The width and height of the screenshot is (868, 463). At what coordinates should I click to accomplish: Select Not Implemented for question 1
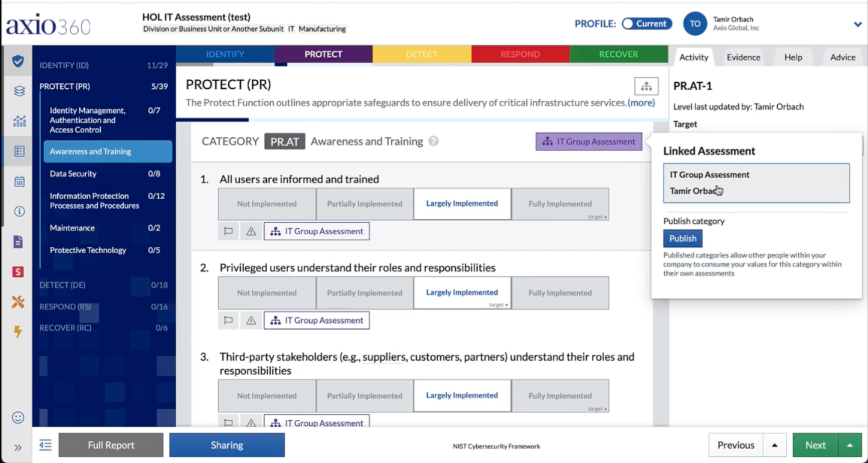pos(267,204)
